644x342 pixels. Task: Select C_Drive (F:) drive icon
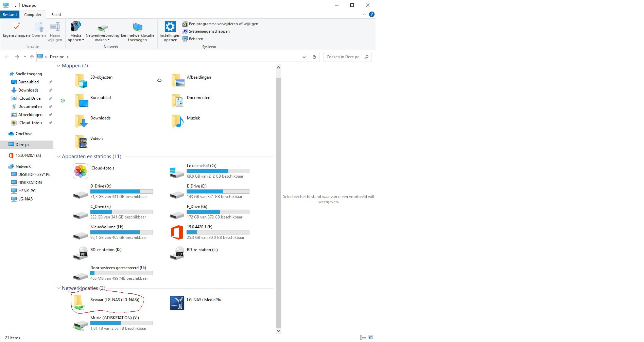[x=81, y=215]
